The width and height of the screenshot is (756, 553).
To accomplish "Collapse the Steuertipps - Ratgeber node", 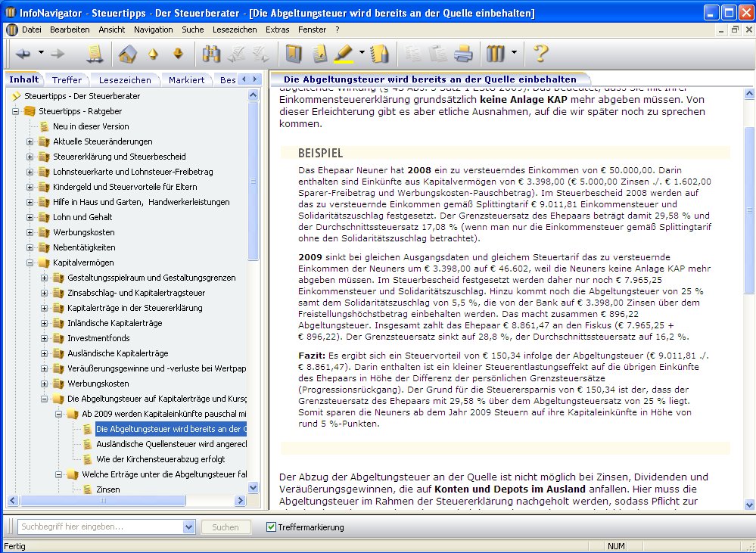I will tap(15, 111).
